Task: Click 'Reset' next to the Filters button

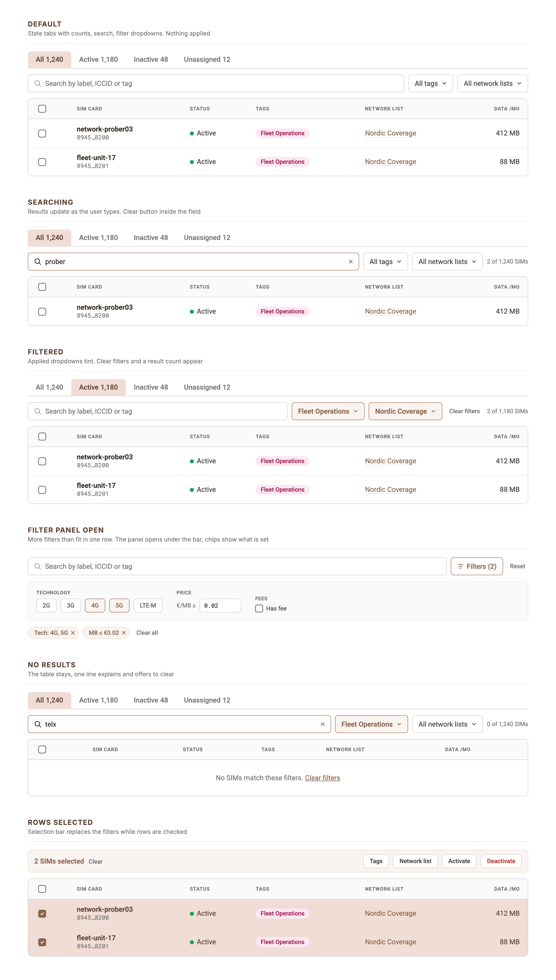Action: pyautogui.click(x=518, y=566)
